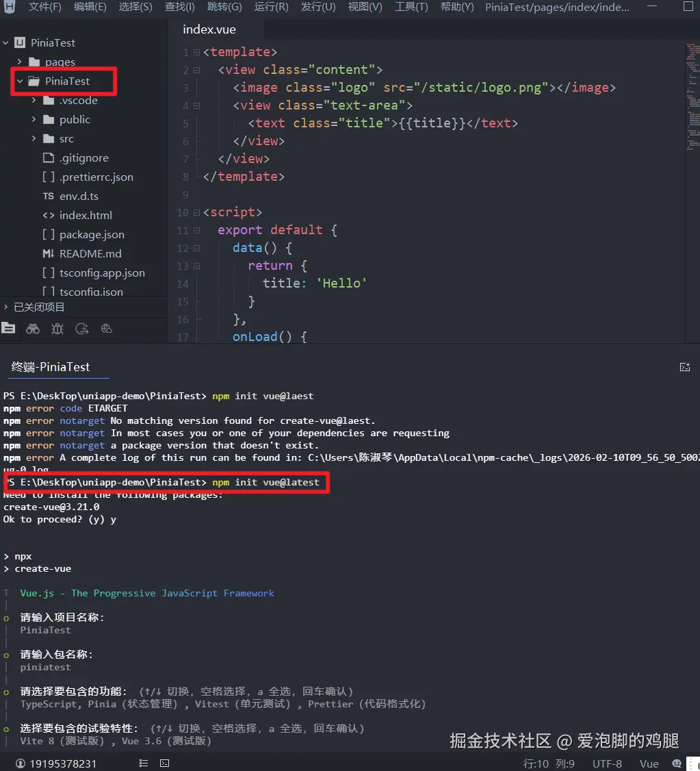The image size is (700, 771).
Task: Fold the export default block at line 11
Action: tap(196, 230)
